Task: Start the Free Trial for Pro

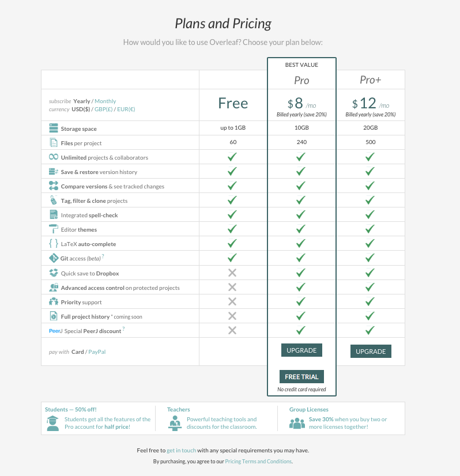Action: 301,377
